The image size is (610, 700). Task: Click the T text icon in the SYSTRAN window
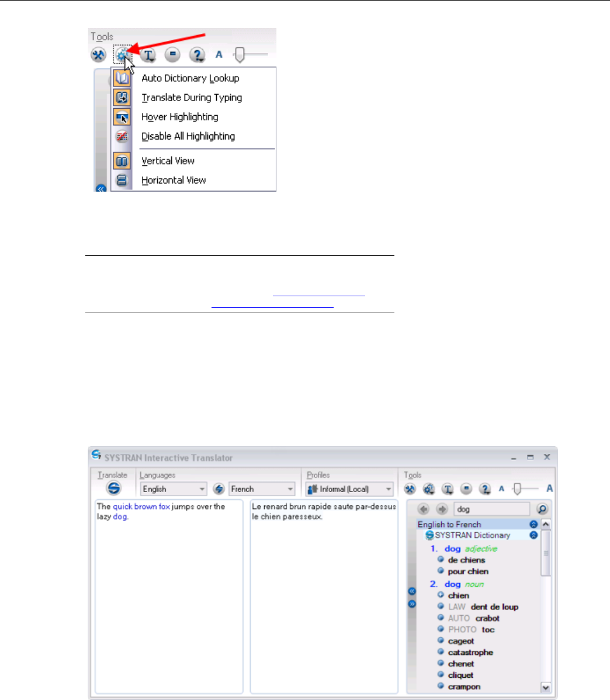click(x=448, y=489)
